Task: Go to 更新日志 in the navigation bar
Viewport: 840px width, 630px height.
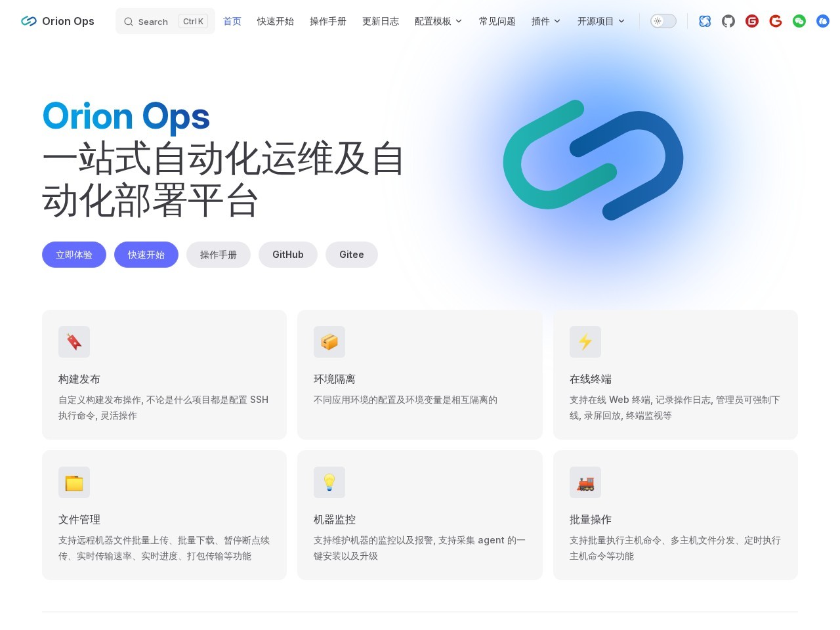Action: coord(381,21)
